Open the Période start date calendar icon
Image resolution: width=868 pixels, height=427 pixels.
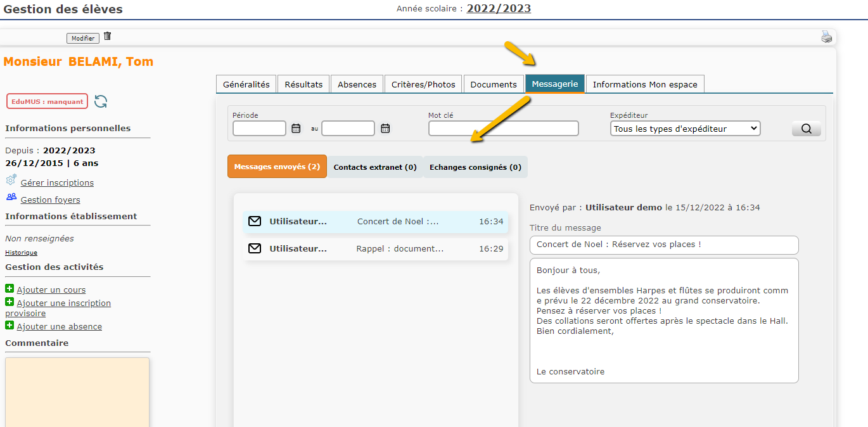(296, 129)
